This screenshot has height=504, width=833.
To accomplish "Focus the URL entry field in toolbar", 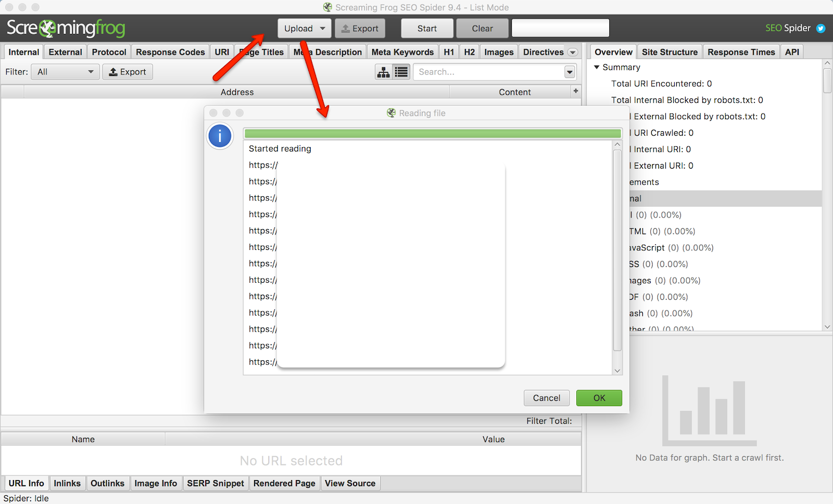I will point(560,28).
